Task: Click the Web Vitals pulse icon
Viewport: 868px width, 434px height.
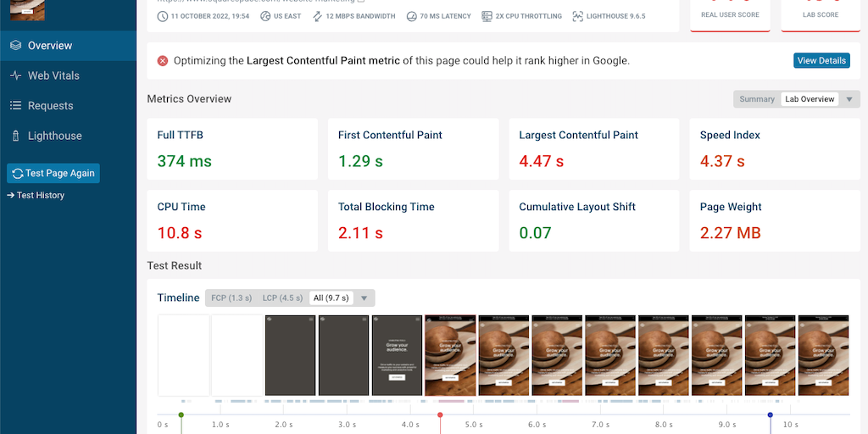Action: click(x=15, y=75)
